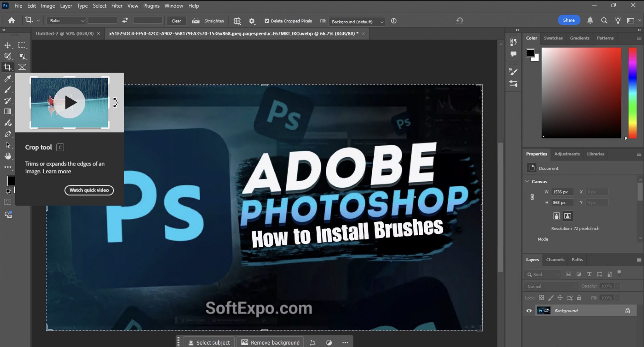Swap width and height arrows icon
644x347 pixels.
click(125, 20)
